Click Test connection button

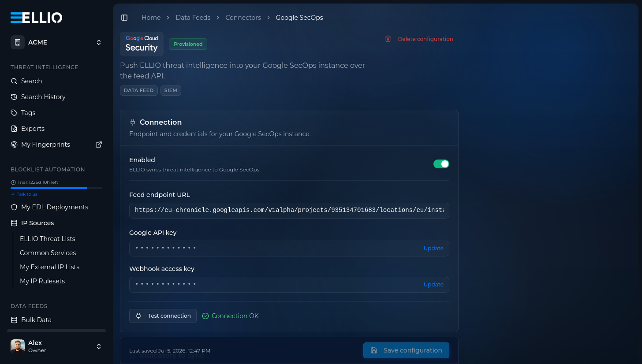[x=163, y=316]
